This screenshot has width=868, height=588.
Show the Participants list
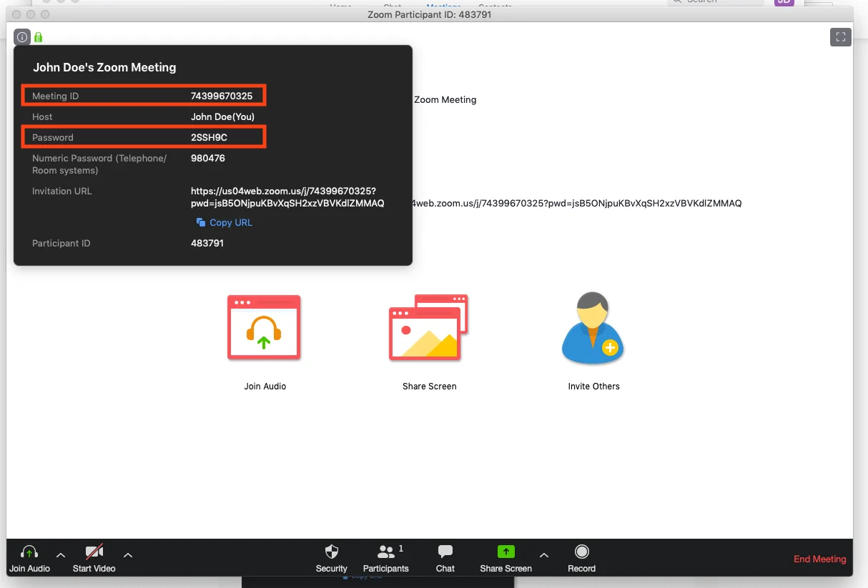point(386,559)
